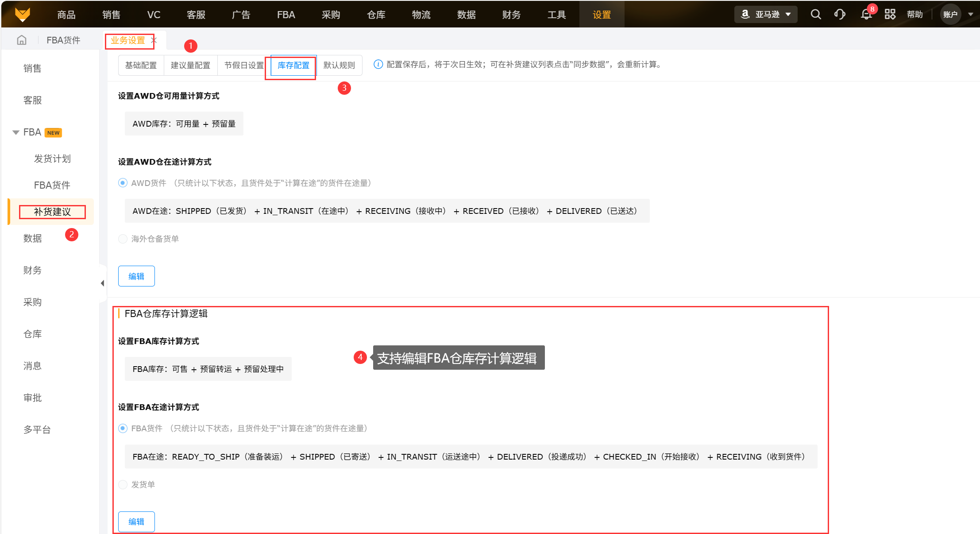Collapse the left sidebar panel arrow
The image size is (980, 534).
tap(102, 283)
